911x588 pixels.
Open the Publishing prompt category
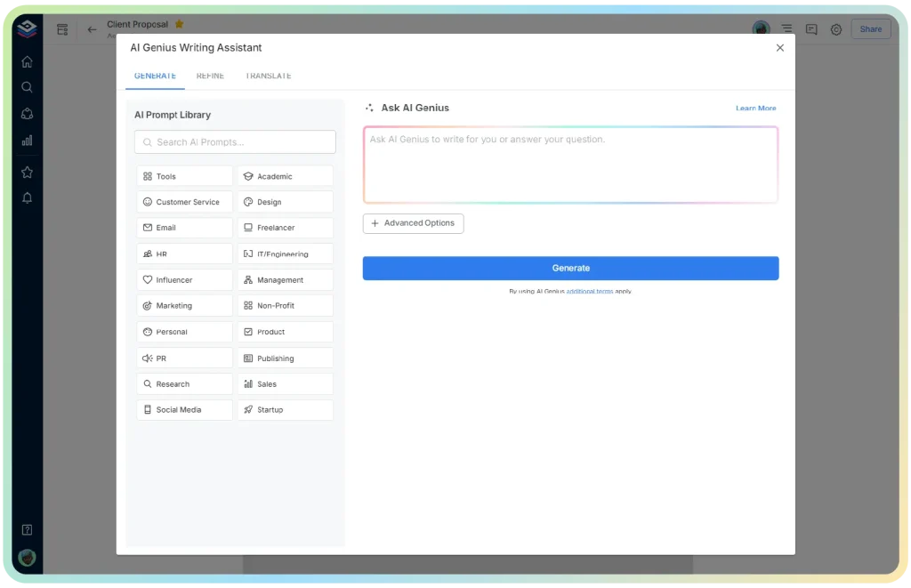[x=286, y=358]
